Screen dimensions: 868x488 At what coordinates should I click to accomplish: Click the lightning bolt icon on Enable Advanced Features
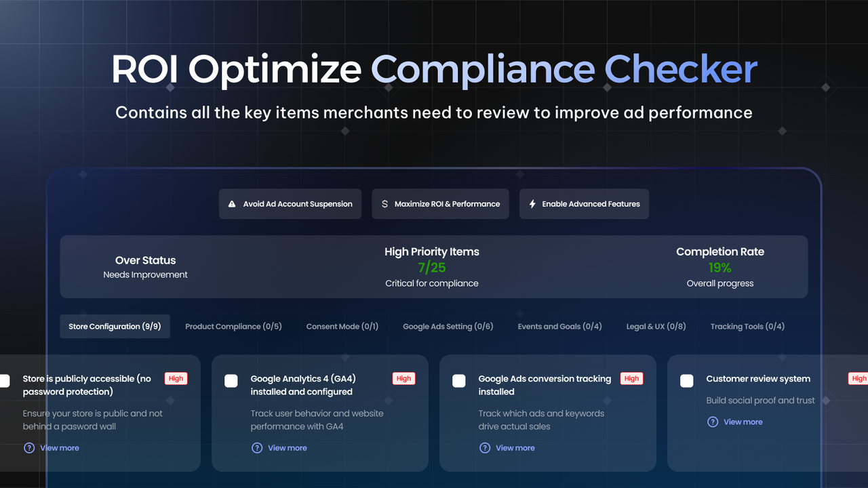(532, 204)
